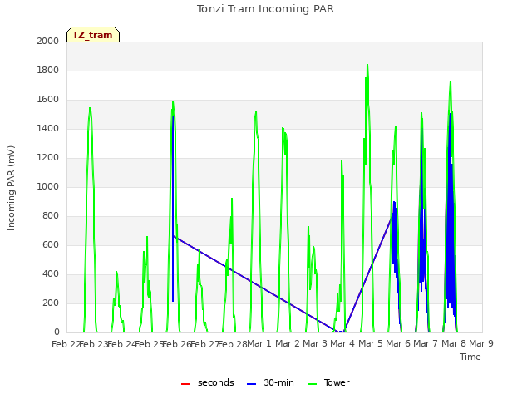Toggle the 30-min series legend entry
Viewport: 532px width, 399px height.
pos(270,382)
